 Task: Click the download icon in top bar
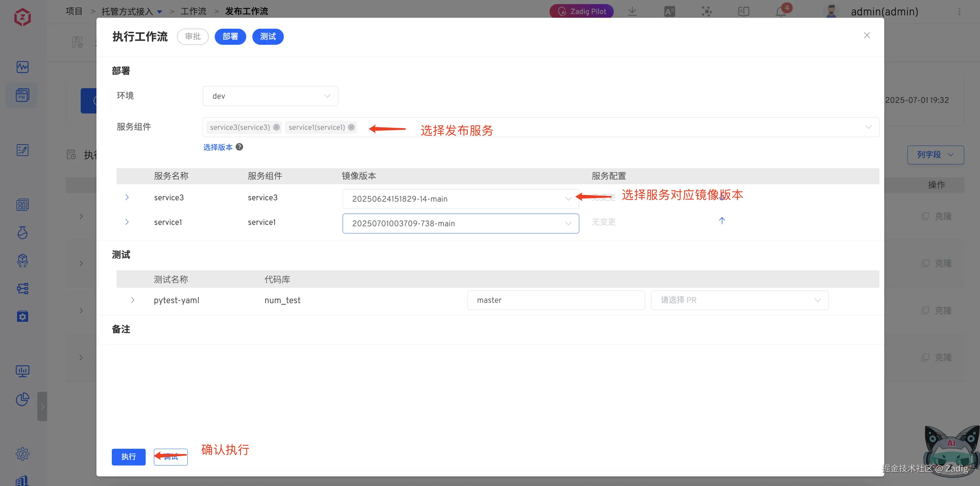(632, 11)
